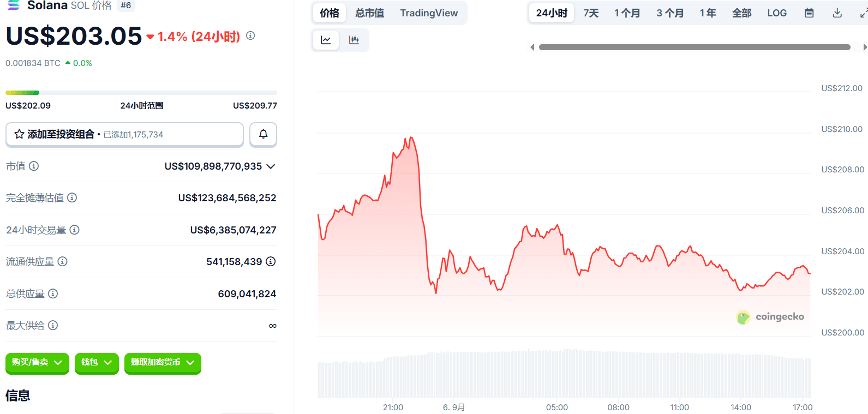Select 7天 time range

[x=591, y=13]
